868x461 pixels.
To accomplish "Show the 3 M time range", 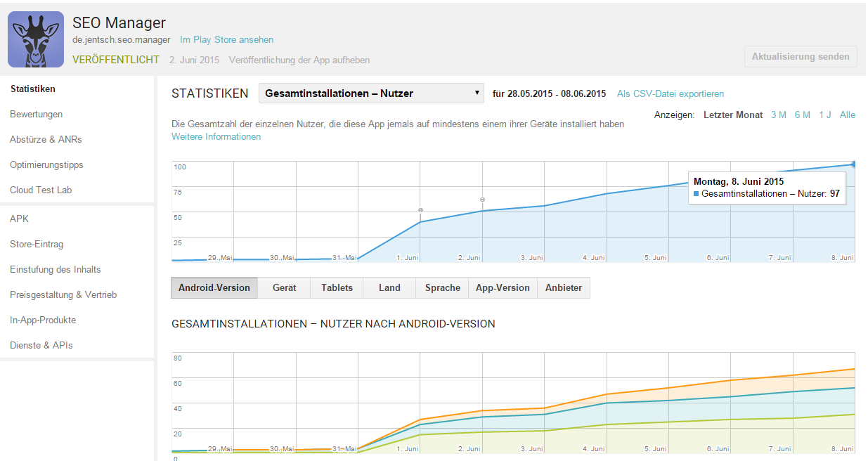I will [x=778, y=115].
